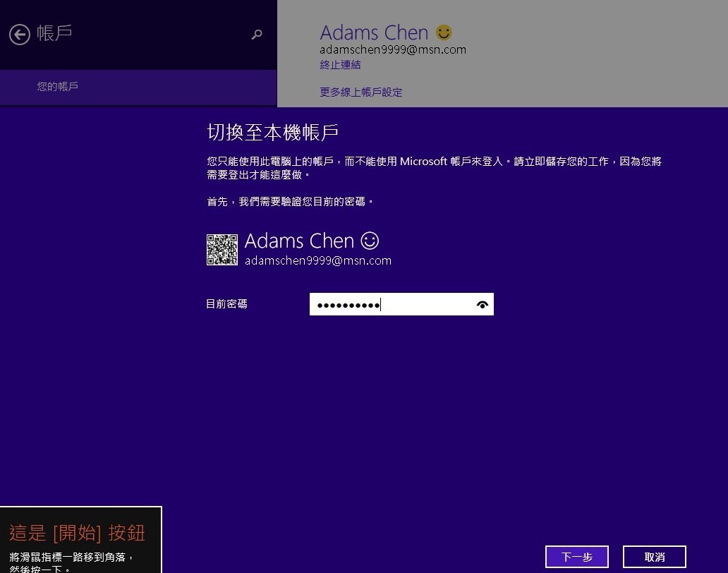
Task: Click the 下一步 button
Action: (576, 557)
